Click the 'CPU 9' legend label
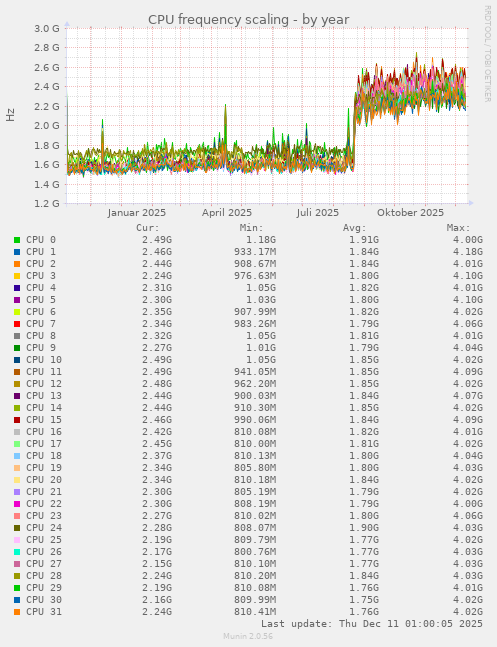 41,347
